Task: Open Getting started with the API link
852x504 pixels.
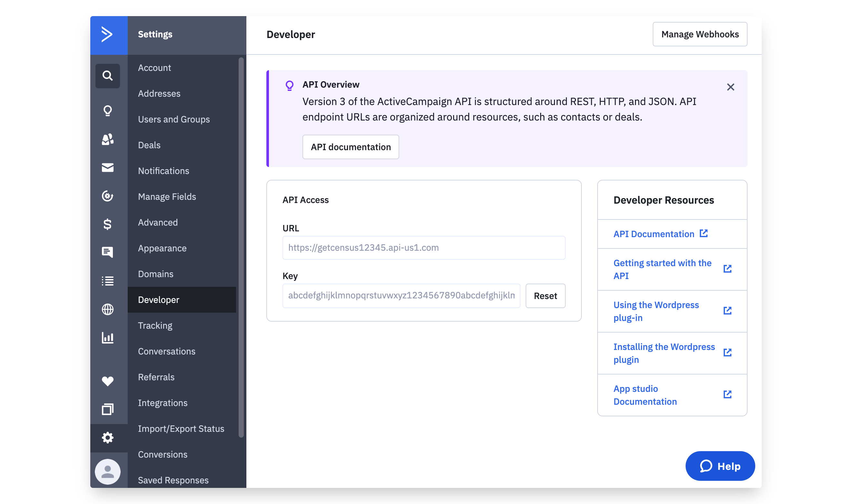Action: click(x=662, y=269)
